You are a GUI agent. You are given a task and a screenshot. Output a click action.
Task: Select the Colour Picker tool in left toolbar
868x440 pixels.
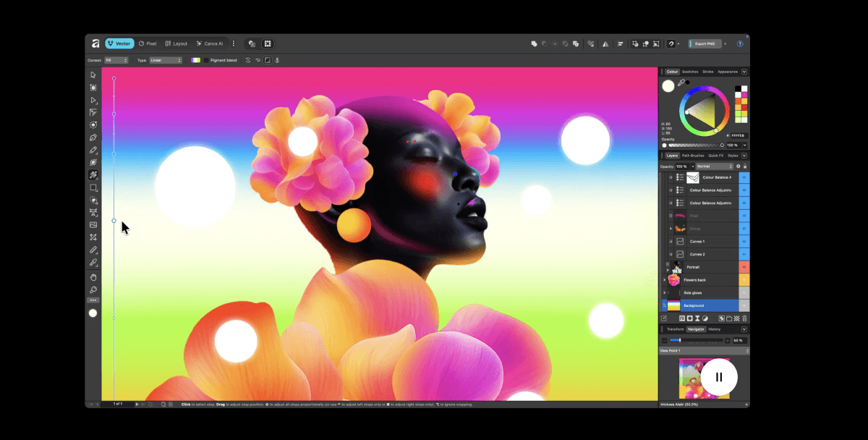pyautogui.click(x=93, y=262)
